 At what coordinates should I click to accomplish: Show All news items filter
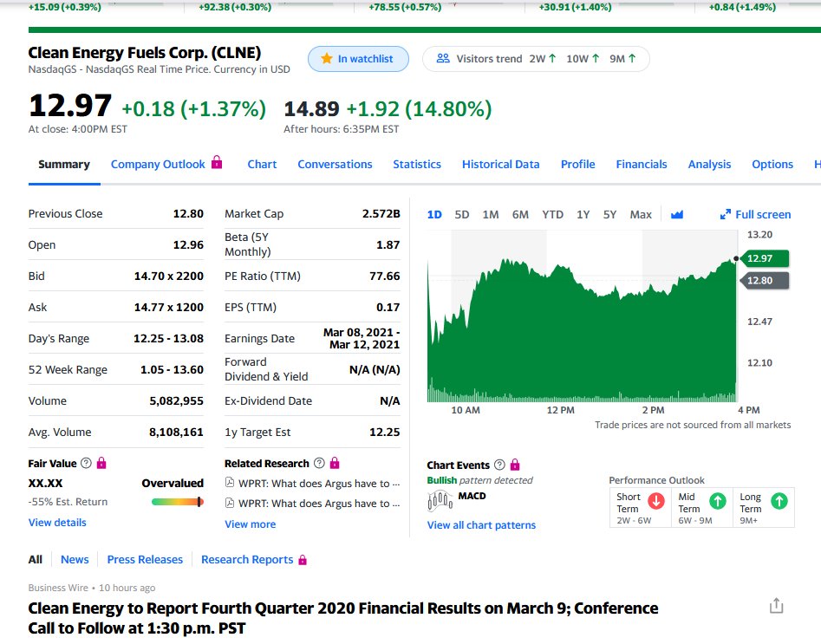pyautogui.click(x=35, y=560)
